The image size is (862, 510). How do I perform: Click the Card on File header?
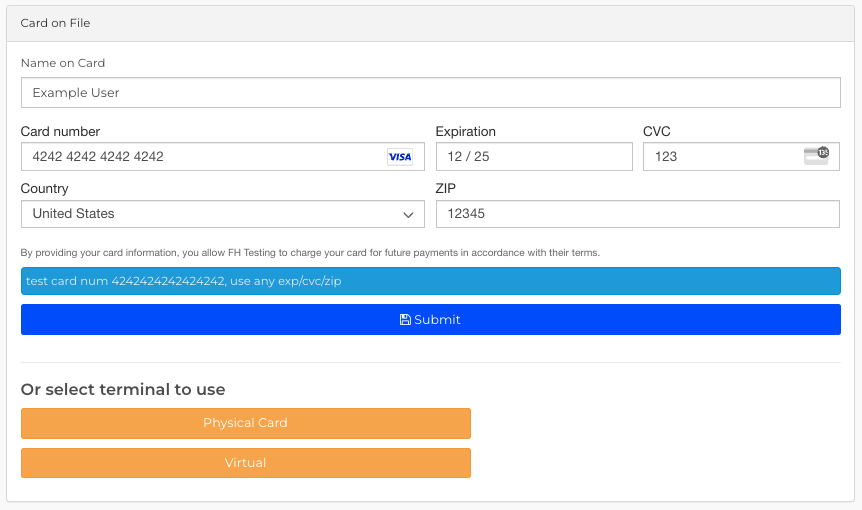(x=55, y=23)
